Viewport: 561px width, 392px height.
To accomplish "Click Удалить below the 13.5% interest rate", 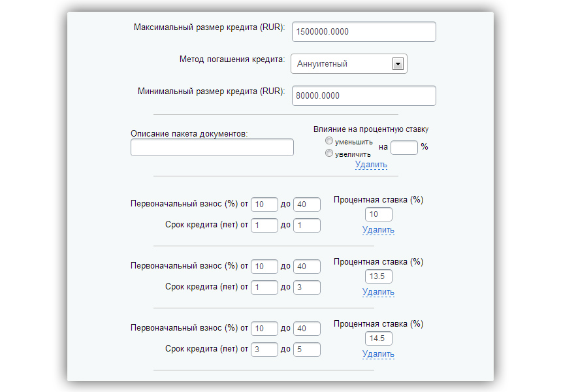I will 378,292.
